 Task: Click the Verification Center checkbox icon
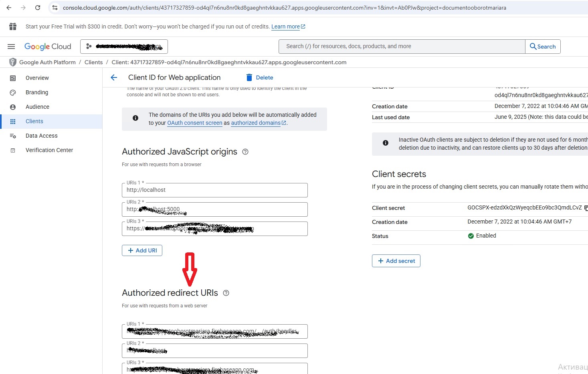pos(13,150)
